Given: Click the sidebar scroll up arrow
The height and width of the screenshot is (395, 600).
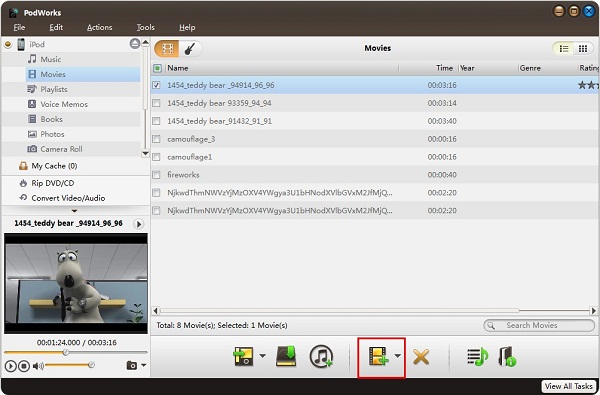Looking at the screenshot, I should point(145,42).
